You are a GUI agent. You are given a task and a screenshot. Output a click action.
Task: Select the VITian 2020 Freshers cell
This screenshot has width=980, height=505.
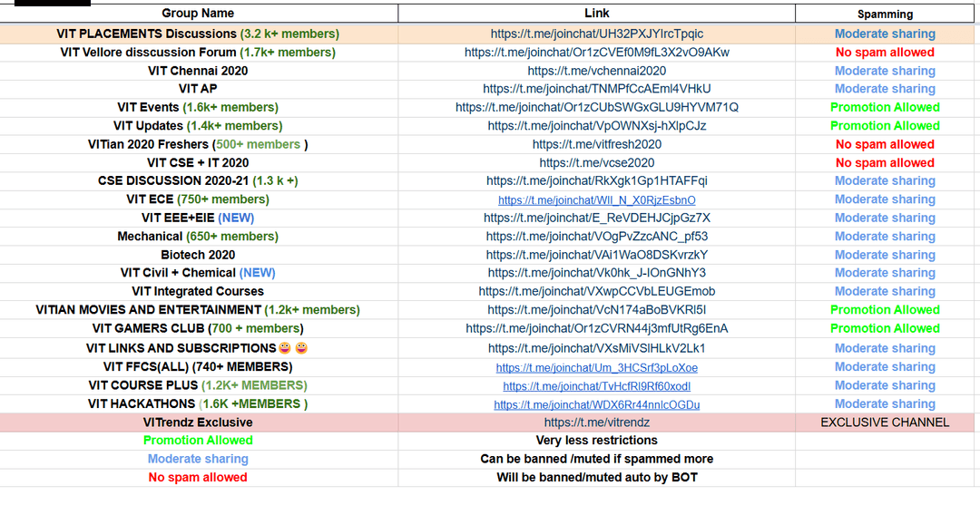198,144
